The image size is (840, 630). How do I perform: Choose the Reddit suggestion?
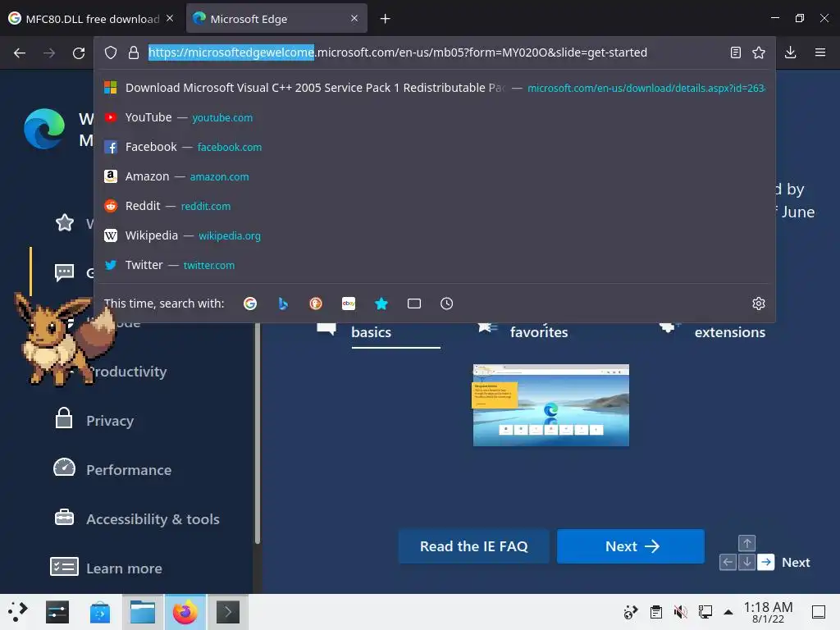coord(435,206)
